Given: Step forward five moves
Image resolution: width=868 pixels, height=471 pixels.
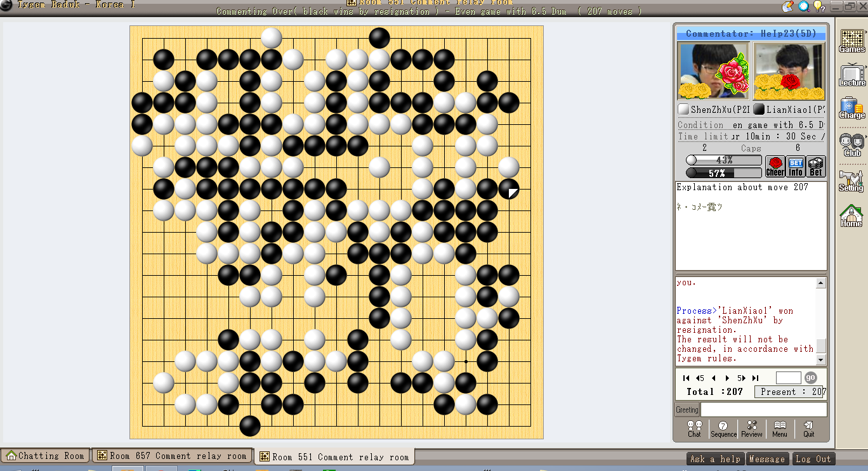Looking at the screenshot, I should [741, 378].
